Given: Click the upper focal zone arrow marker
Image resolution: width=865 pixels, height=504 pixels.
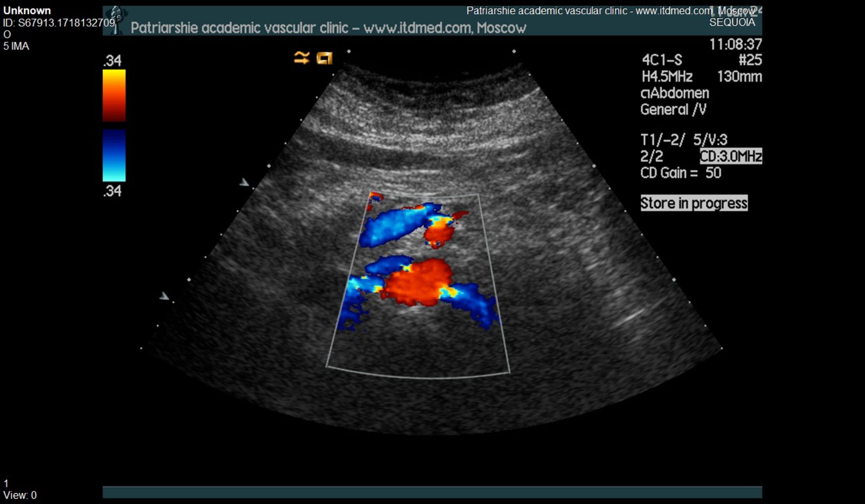Looking at the screenshot, I should [x=244, y=182].
